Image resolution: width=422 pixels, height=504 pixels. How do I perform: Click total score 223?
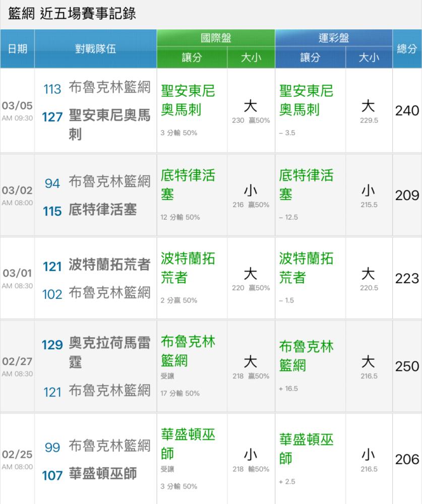[x=407, y=278]
